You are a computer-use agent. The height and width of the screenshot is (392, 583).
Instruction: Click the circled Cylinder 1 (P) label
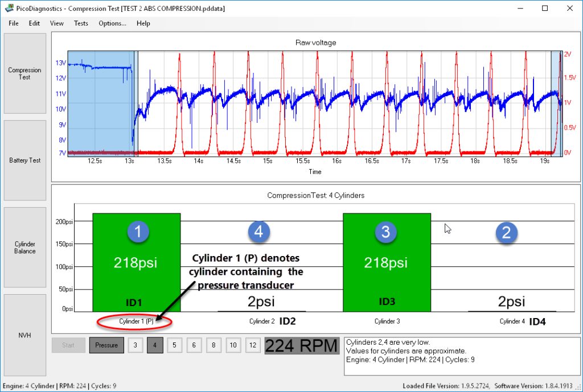(136, 321)
